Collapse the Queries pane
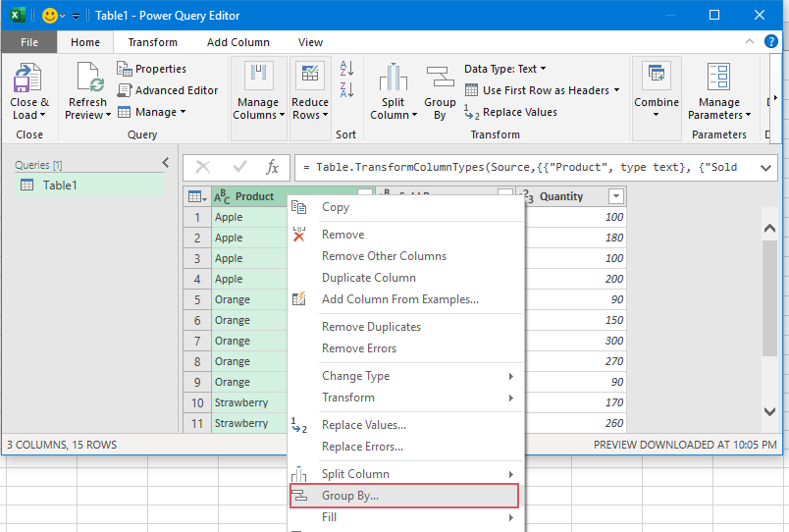 click(x=165, y=163)
